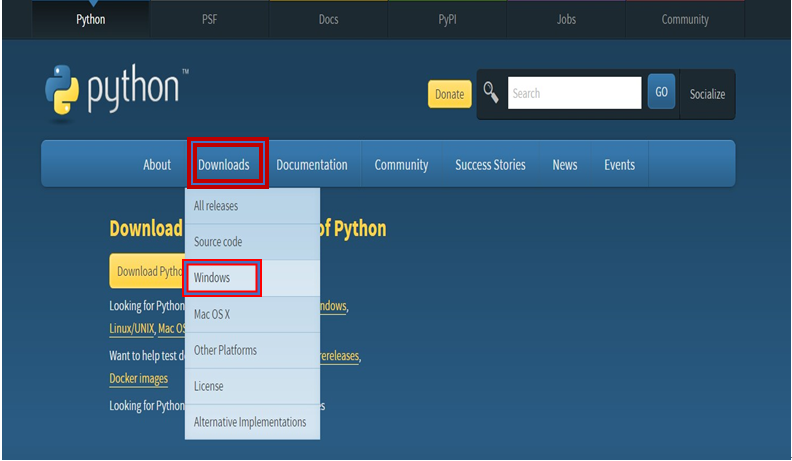Screen dimensions: 792x461
Task: Click the magnifying glass search icon
Action: point(490,92)
